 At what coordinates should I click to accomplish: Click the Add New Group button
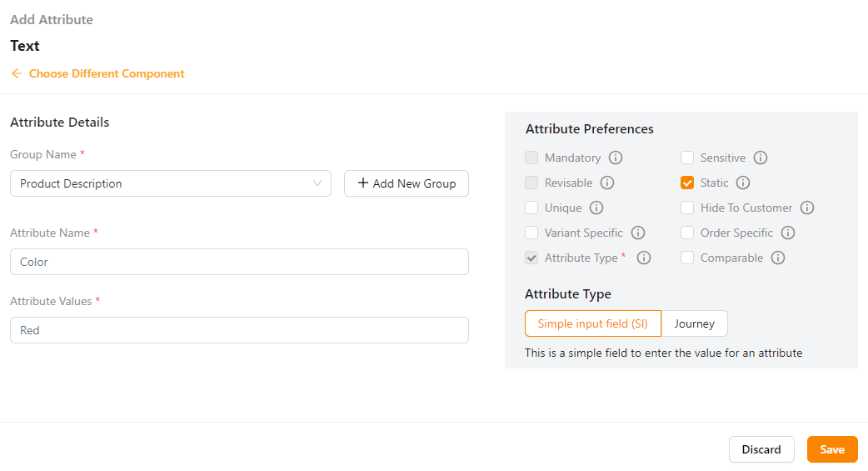pos(407,183)
